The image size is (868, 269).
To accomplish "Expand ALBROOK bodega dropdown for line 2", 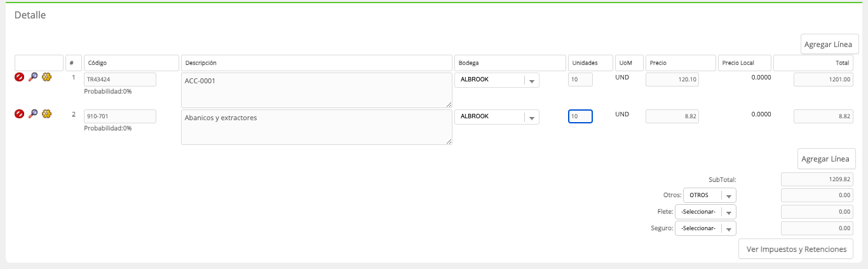I will (x=497, y=116).
